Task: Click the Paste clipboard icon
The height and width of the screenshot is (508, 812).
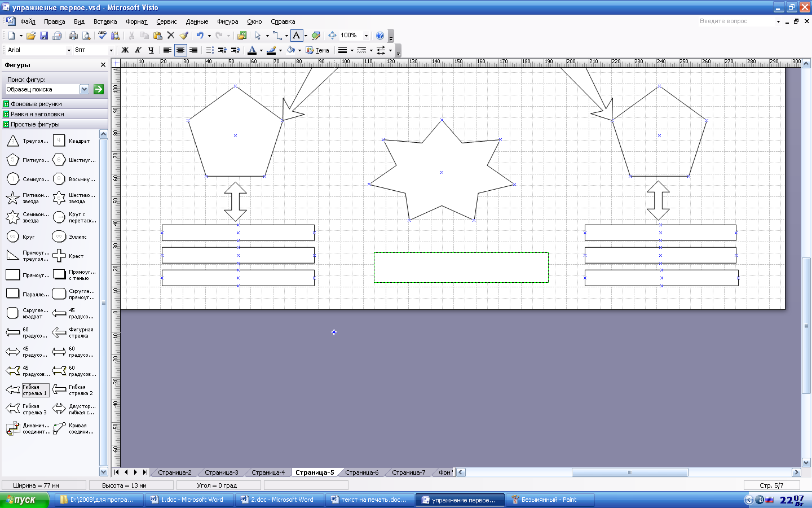Action: (x=157, y=36)
